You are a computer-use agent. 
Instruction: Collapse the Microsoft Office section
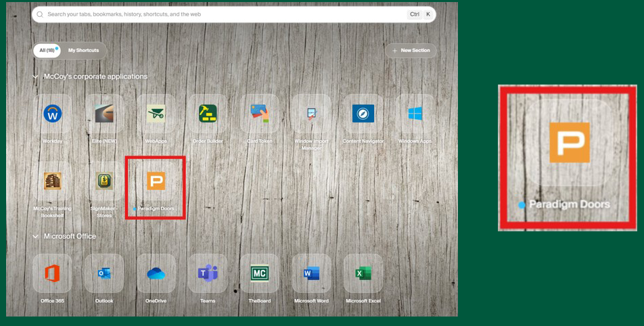tap(36, 237)
